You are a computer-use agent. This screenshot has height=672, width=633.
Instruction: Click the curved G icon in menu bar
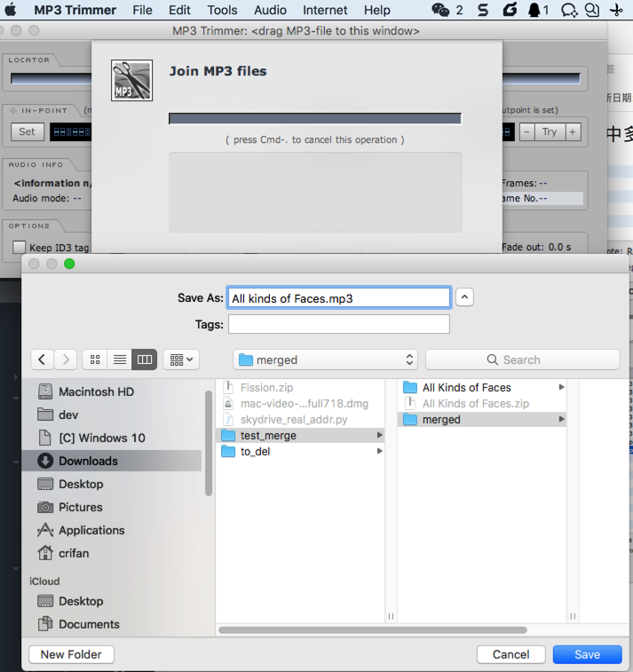click(x=510, y=10)
